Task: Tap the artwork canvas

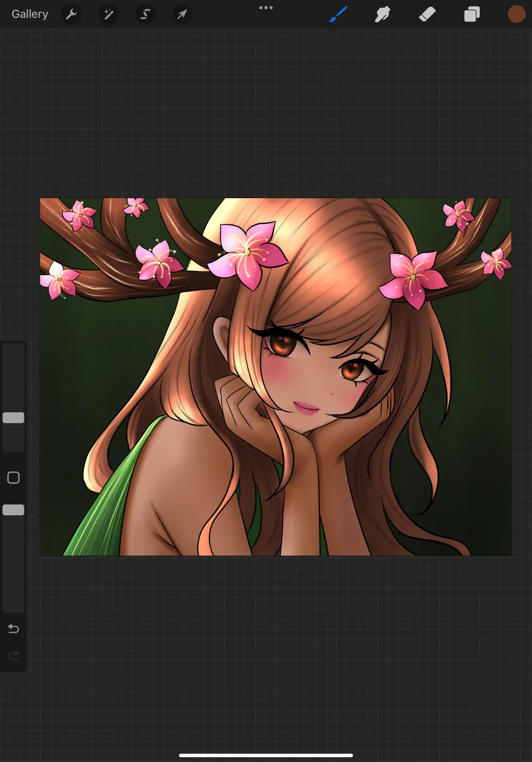Action: click(276, 377)
